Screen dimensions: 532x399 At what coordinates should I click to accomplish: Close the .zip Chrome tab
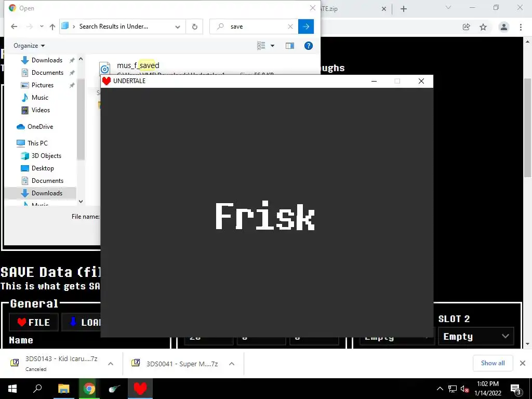point(384,9)
